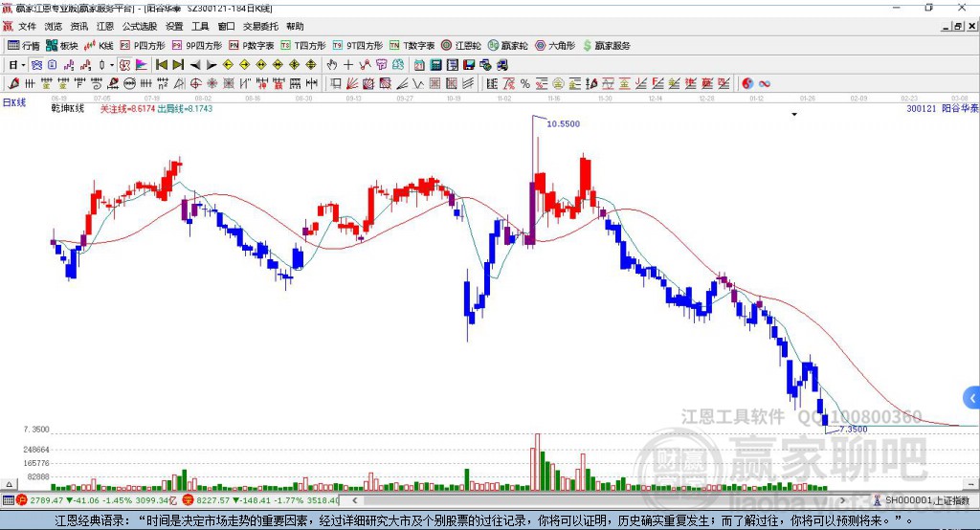Click the n² drawing tool icon
Screen dimensions: 980x530
point(163,83)
